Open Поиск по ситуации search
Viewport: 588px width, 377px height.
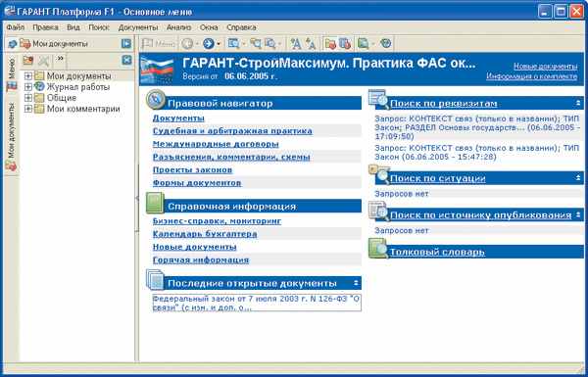point(438,178)
